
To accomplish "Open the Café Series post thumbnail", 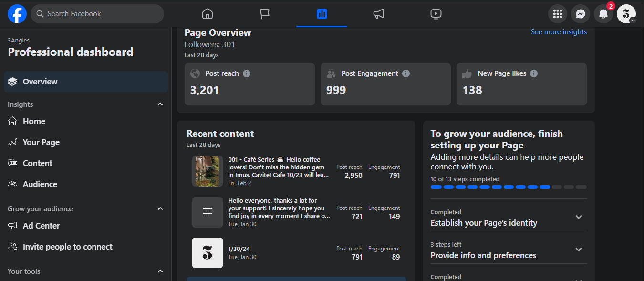I will tap(208, 171).
